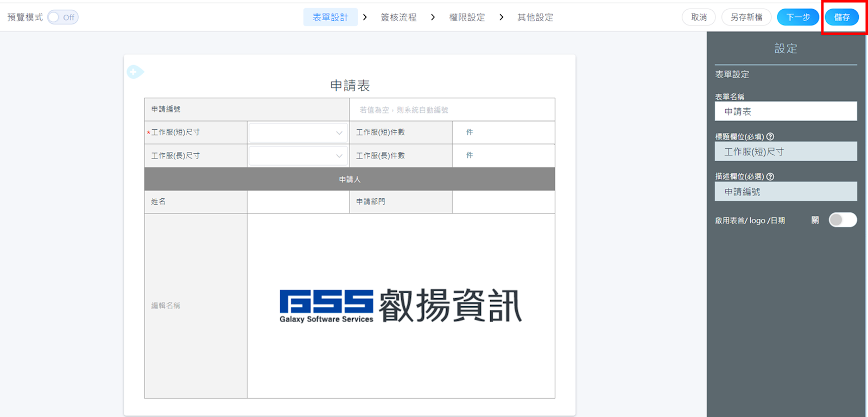This screenshot has height=417, width=868.
Task: Click the help icon beside 描述欄位(必選)
Action: [x=770, y=176]
